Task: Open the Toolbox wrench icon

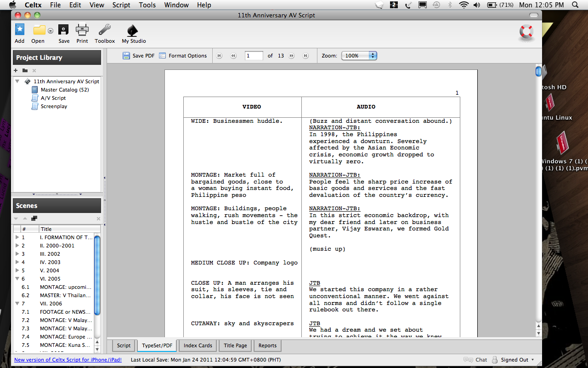Action: coord(104,30)
